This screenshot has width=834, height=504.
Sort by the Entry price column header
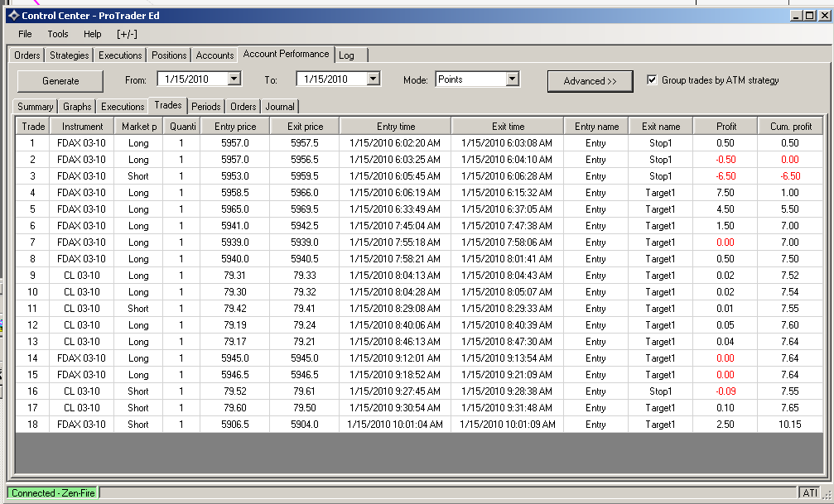click(235, 127)
